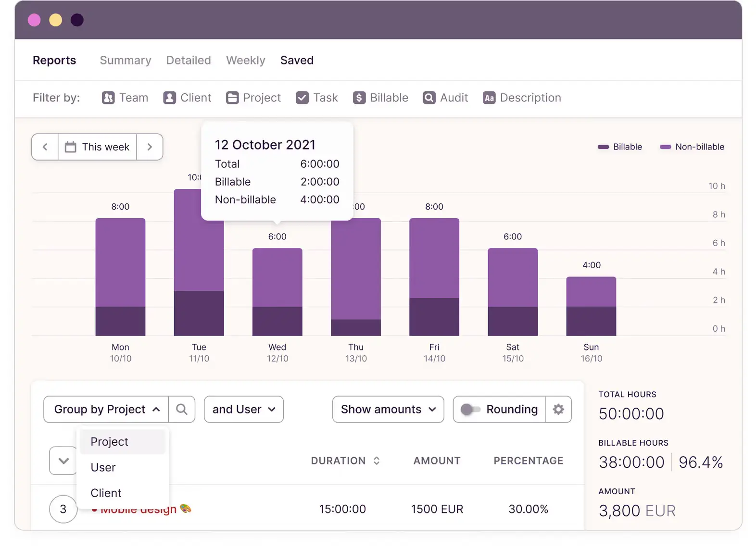This screenshot has height=548, width=756.
Task: Click the Billable legend color swatch
Action: [x=603, y=147]
